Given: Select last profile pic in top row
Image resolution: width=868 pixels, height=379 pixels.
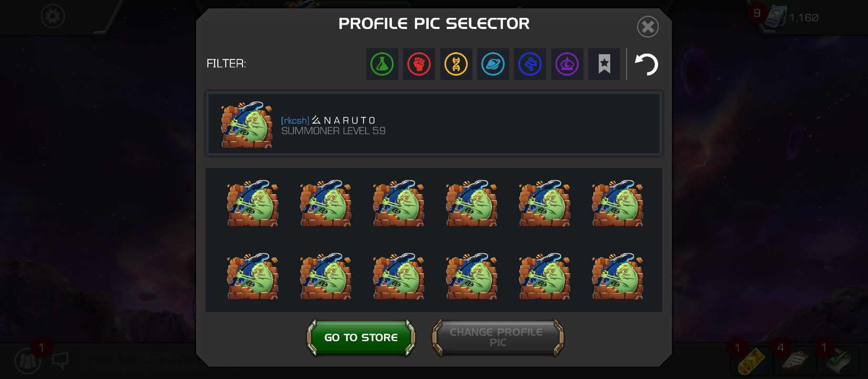Looking at the screenshot, I should [x=618, y=203].
